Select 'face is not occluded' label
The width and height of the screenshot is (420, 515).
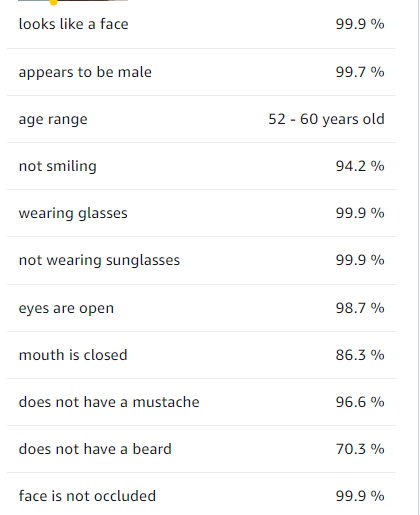[x=87, y=496]
